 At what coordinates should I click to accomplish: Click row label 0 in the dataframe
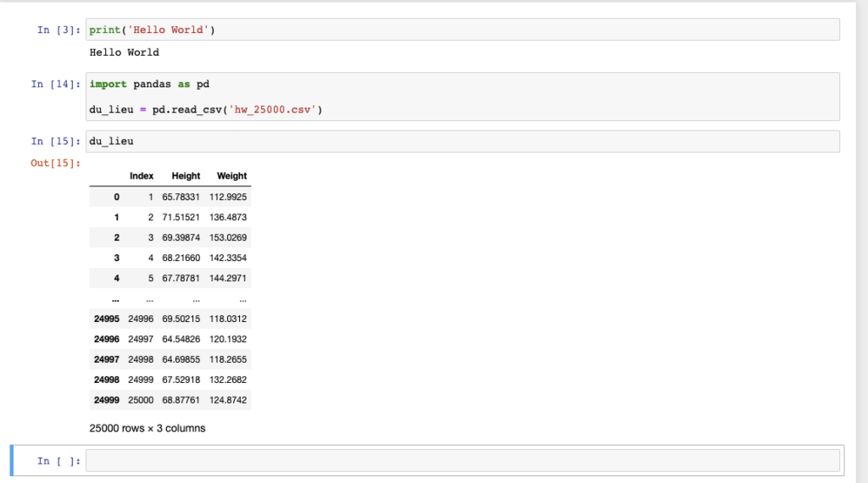click(116, 197)
